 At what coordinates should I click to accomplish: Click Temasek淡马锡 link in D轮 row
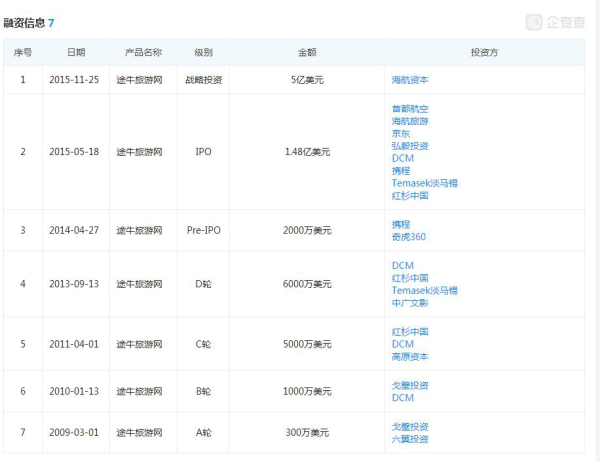[424, 291]
